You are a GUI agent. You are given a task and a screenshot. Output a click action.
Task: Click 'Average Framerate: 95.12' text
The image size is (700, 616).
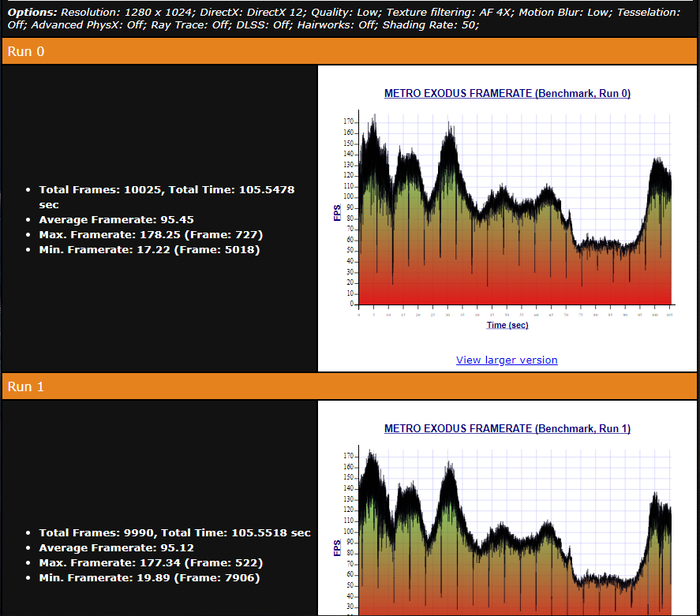116,547
